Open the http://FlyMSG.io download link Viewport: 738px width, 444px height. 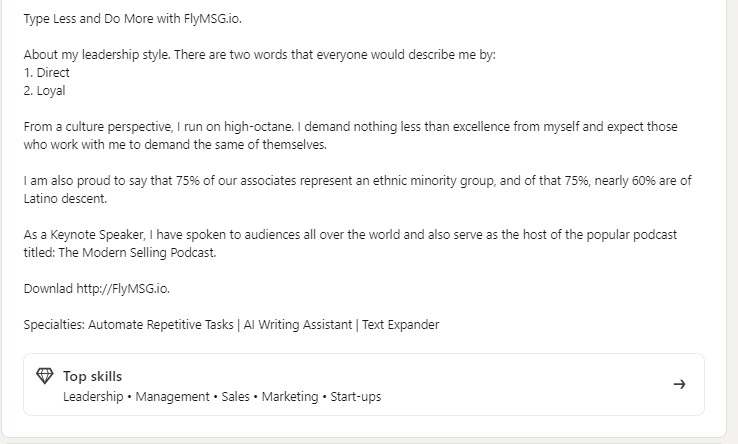122,288
